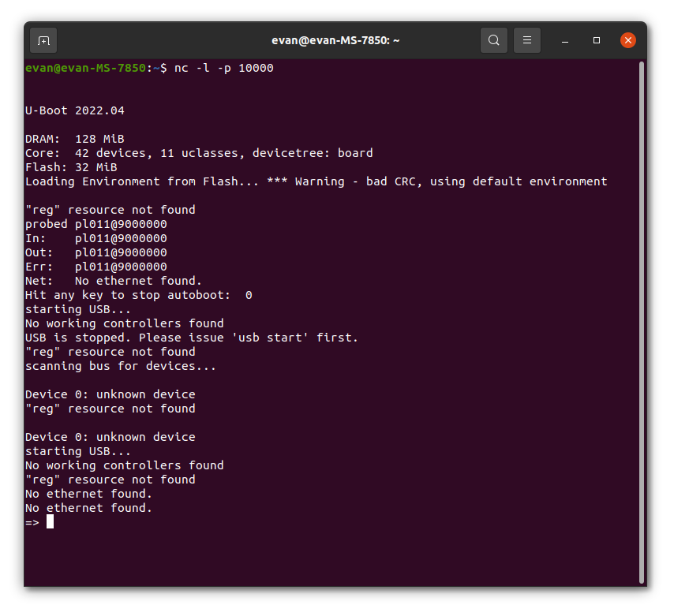Click the last No ethernet found line
Screen dimensions: 674x616
click(x=87, y=507)
